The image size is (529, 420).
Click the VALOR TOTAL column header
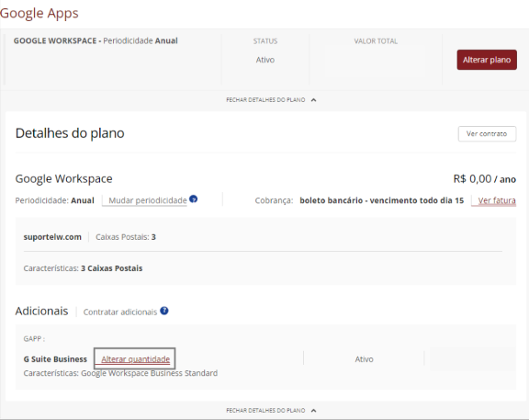(376, 41)
